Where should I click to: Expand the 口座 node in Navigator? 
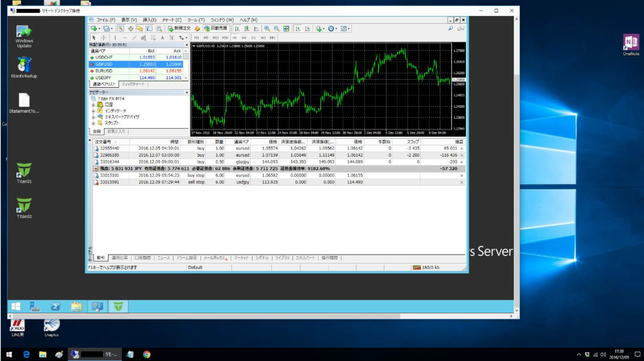tap(93, 105)
